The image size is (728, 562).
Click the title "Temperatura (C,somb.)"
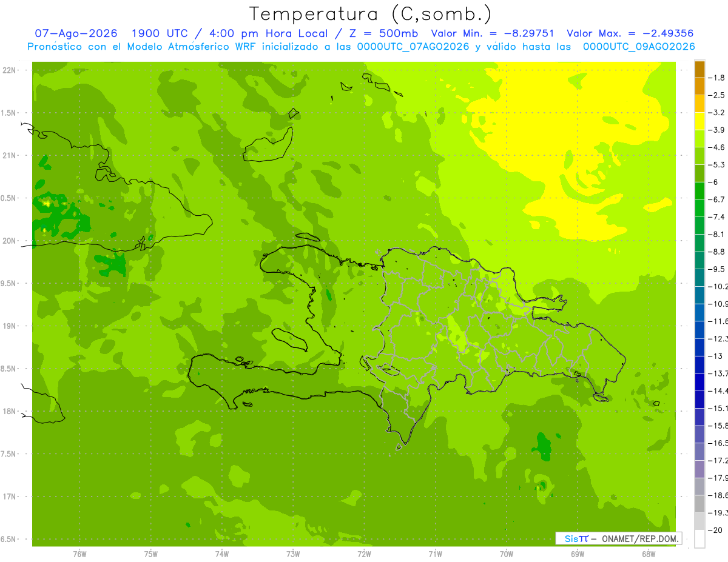(371, 14)
